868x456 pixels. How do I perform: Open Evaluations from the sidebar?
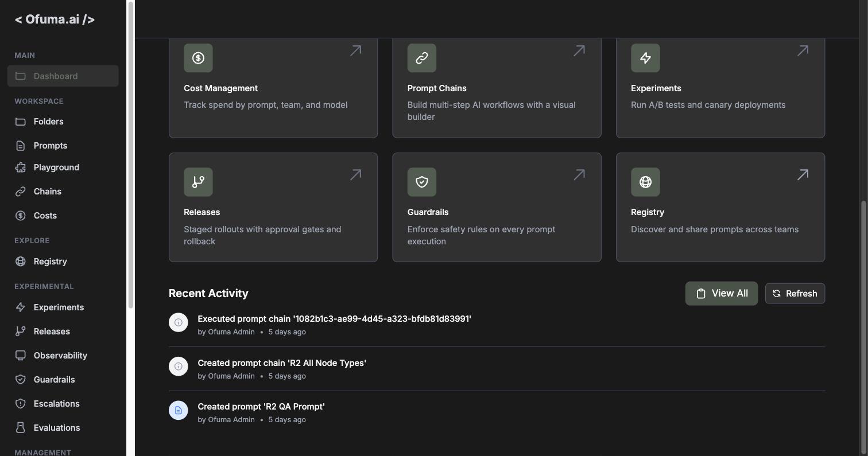[x=63, y=428]
